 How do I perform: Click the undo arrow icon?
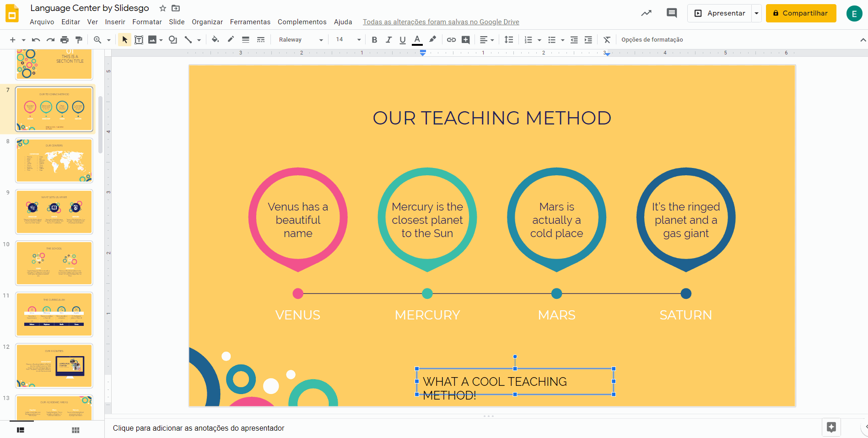tap(36, 40)
